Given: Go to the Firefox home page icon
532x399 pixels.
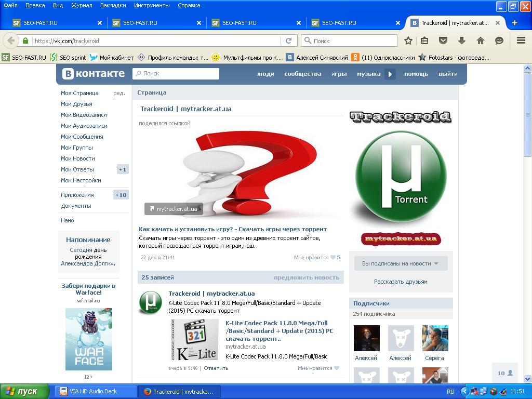Looking at the screenshot, I should click(x=481, y=41).
